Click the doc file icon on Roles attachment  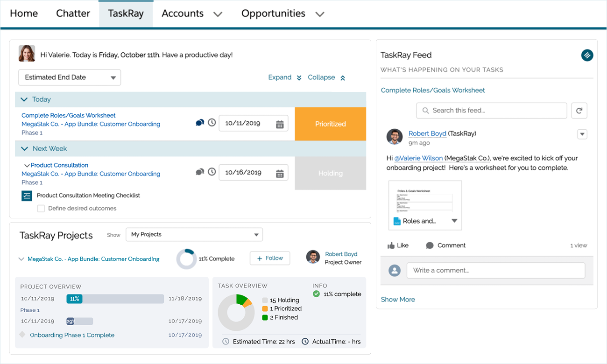(397, 221)
